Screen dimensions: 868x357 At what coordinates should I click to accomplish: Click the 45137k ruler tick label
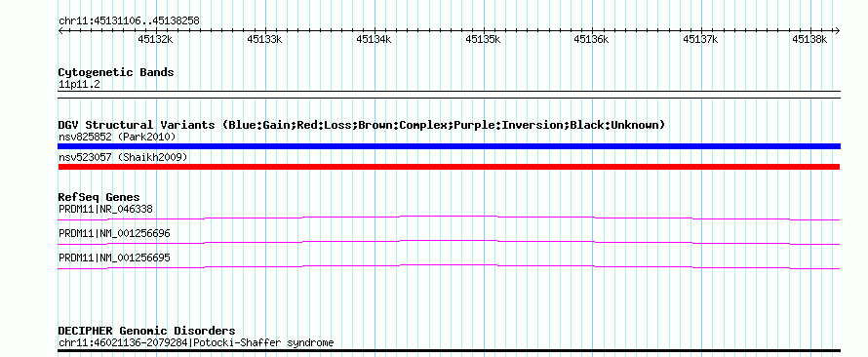pos(701,39)
